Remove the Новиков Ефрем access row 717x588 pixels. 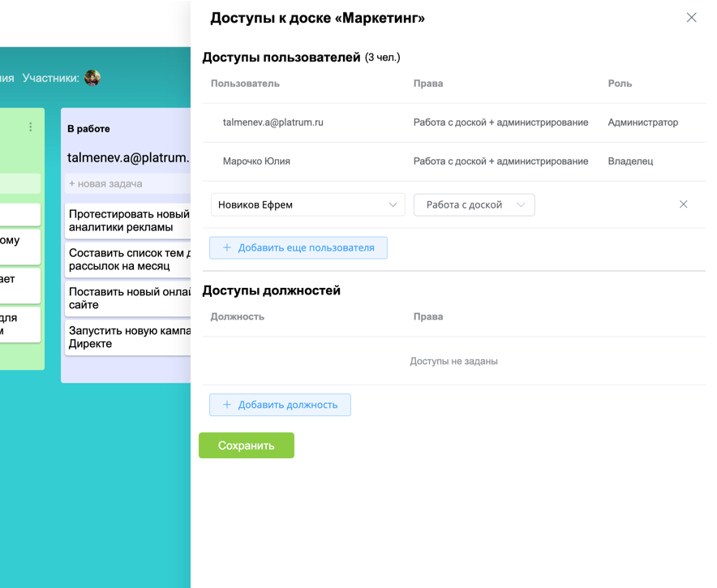tap(684, 204)
